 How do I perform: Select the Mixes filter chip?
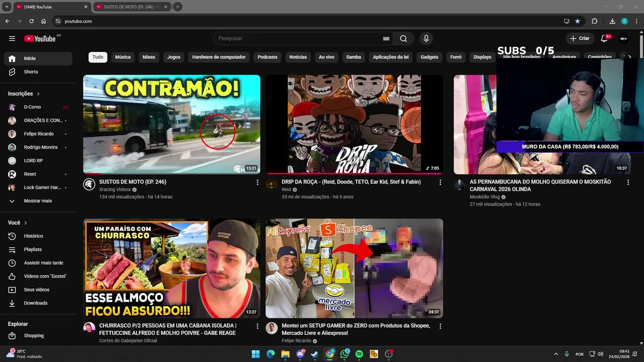point(149,57)
